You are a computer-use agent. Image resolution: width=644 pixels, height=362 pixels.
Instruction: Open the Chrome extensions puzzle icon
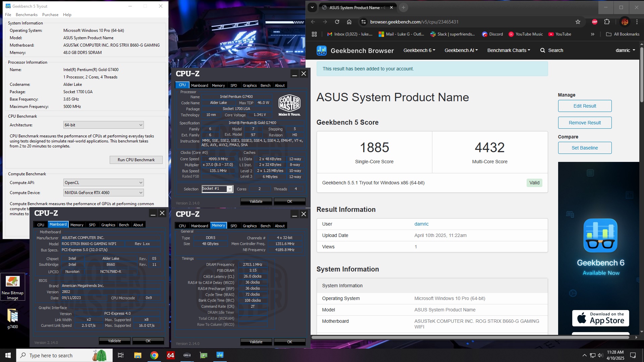[x=607, y=22]
